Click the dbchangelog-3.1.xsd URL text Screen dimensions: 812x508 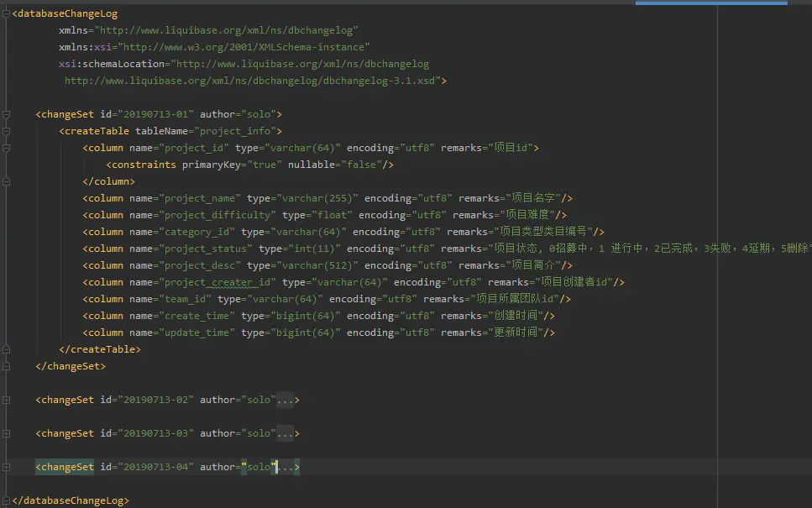(252, 81)
